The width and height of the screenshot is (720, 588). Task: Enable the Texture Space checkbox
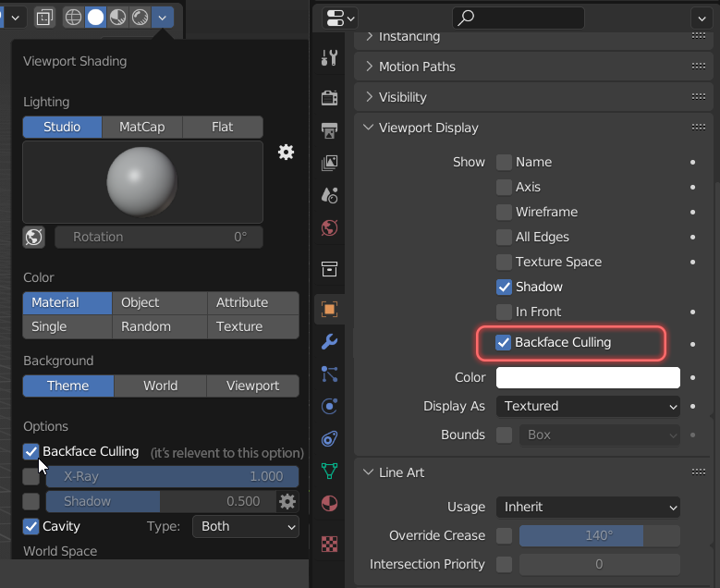pyautogui.click(x=504, y=262)
